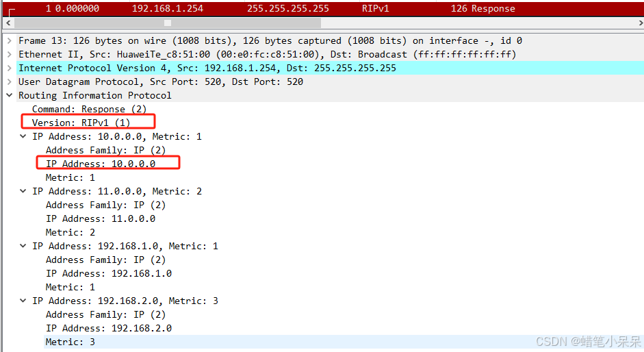Viewport: 644px width, 352px height.
Task: Collapse the IP Address 10.0.0.0 entry
Action: (23, 136)
